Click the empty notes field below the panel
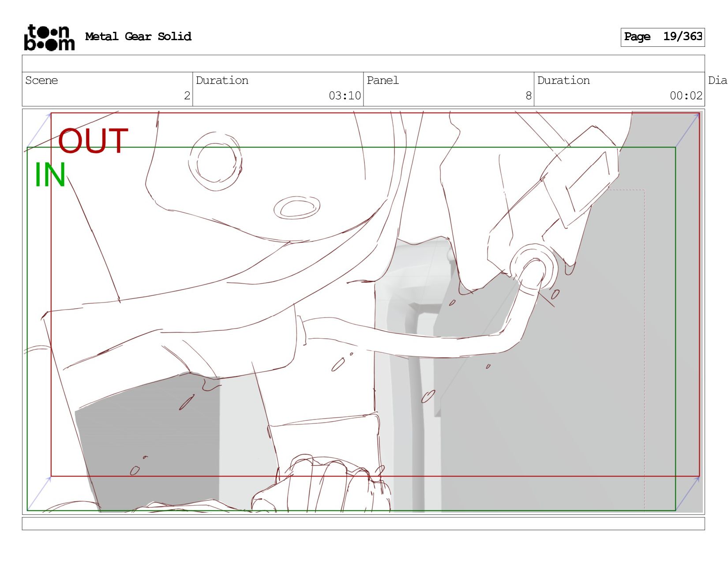728x563 pixels. [x=363, y=524]
